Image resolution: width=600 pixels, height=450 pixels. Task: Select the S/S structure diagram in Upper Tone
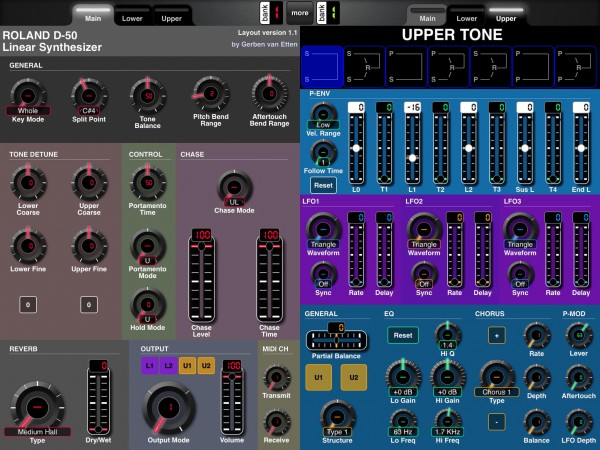[322, 67]
